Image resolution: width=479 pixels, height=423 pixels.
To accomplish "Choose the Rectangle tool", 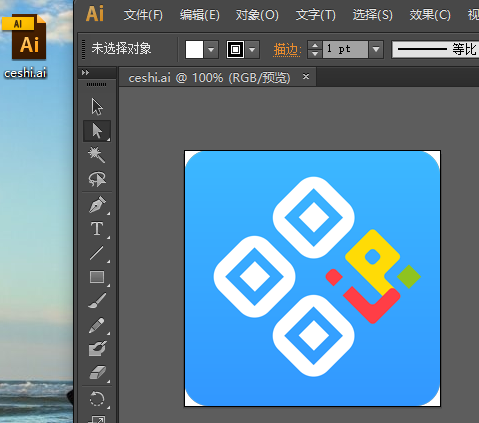I will click(97, 277).
